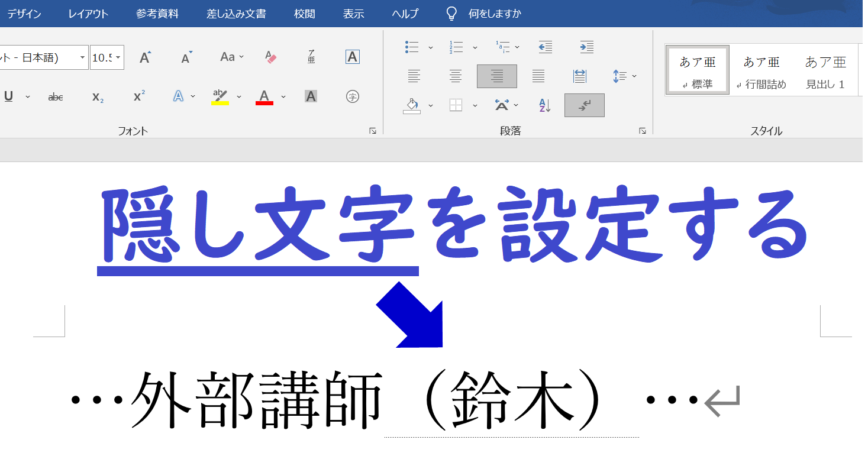Align the paragraph to the left

point(414,76)
